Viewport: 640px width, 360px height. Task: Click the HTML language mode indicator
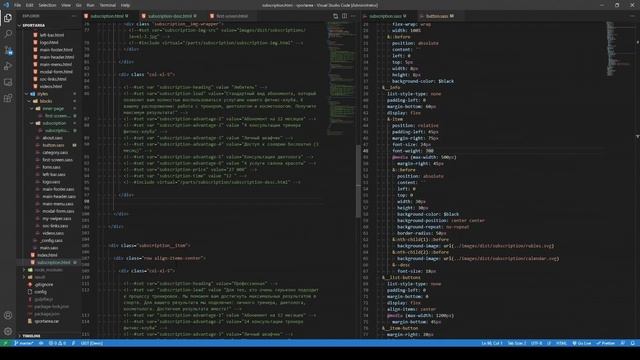(562, 343)
